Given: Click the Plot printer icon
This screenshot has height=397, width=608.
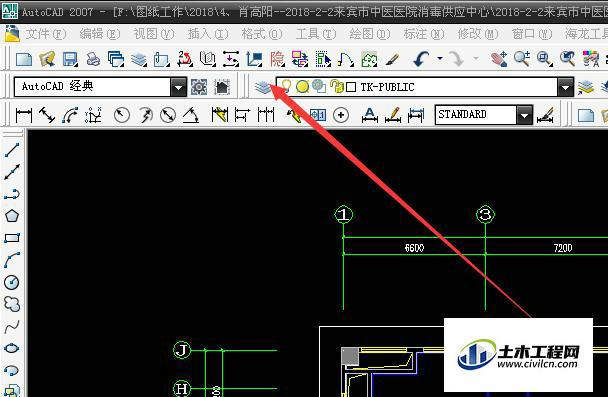Looking at the screenshot, I should pos(93,59).
